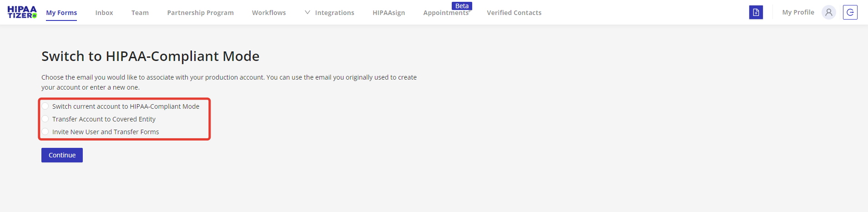Open the HIPAAsign section
868x212 pixels.
[389, 13]
